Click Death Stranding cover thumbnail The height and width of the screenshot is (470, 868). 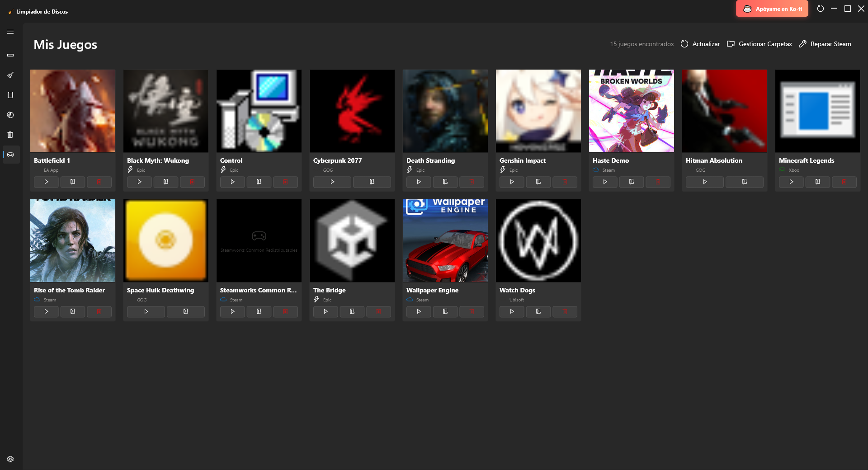tap(445, 111)
